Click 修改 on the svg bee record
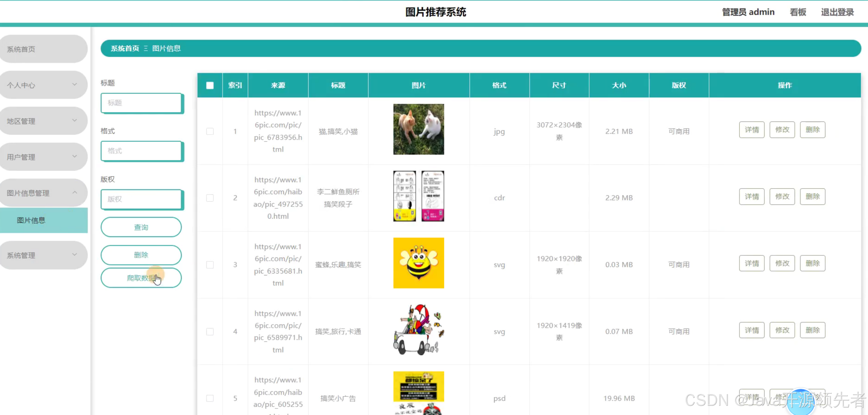The height and width of the screenshot is (415, 868). pos(782,263)
